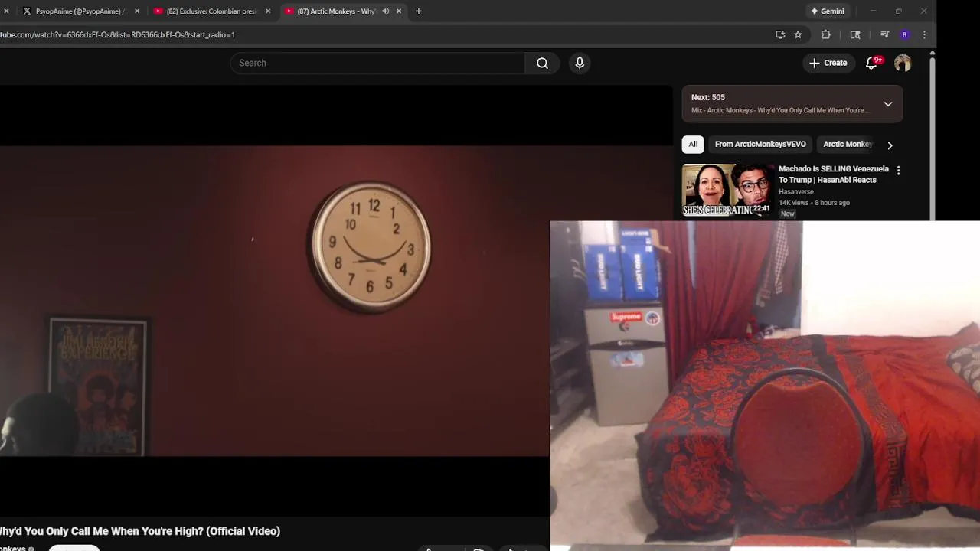Activate voice search microphone icon
Viewport: 980px width, 551px height.
click(580, 63)
